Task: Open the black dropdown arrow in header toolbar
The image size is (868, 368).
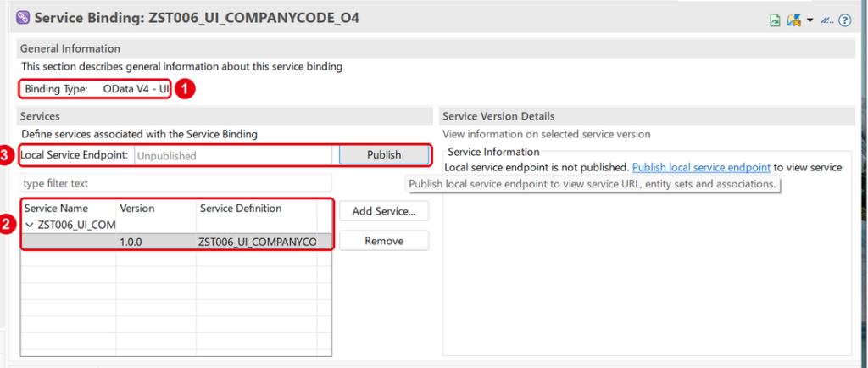Action: pos(810,20)
